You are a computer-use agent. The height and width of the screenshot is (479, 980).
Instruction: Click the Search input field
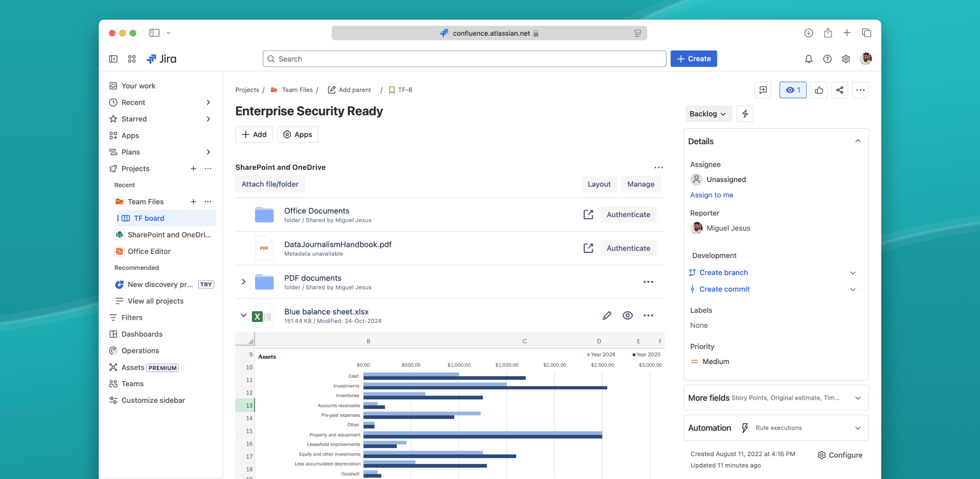(x=464, y=59)
